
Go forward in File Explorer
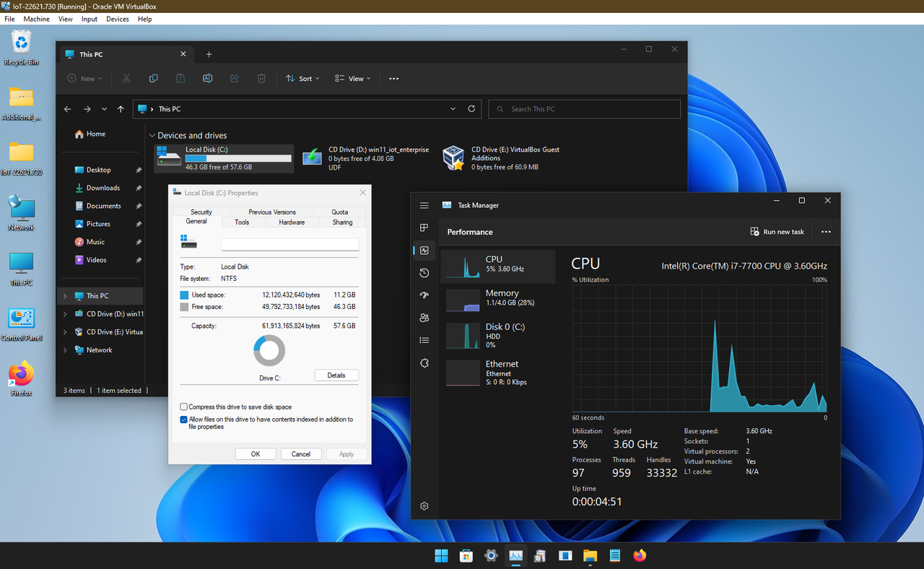tap(87, 109)
